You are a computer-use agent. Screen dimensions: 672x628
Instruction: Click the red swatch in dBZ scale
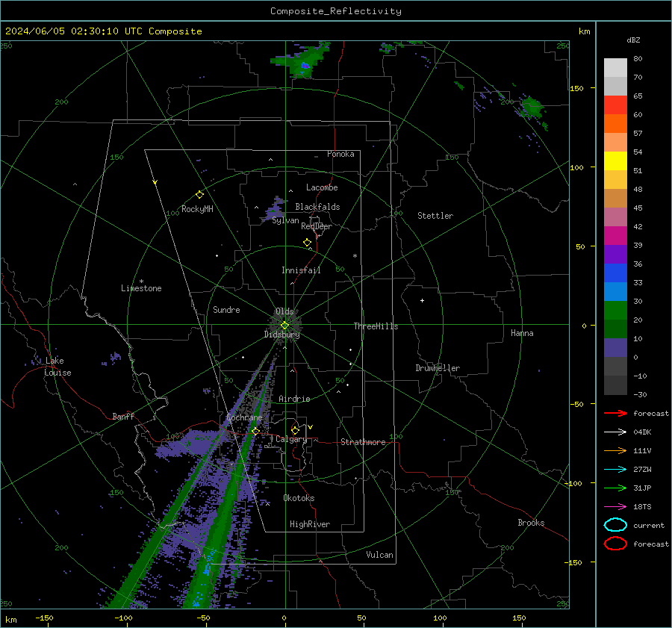[x=615, y=105]
